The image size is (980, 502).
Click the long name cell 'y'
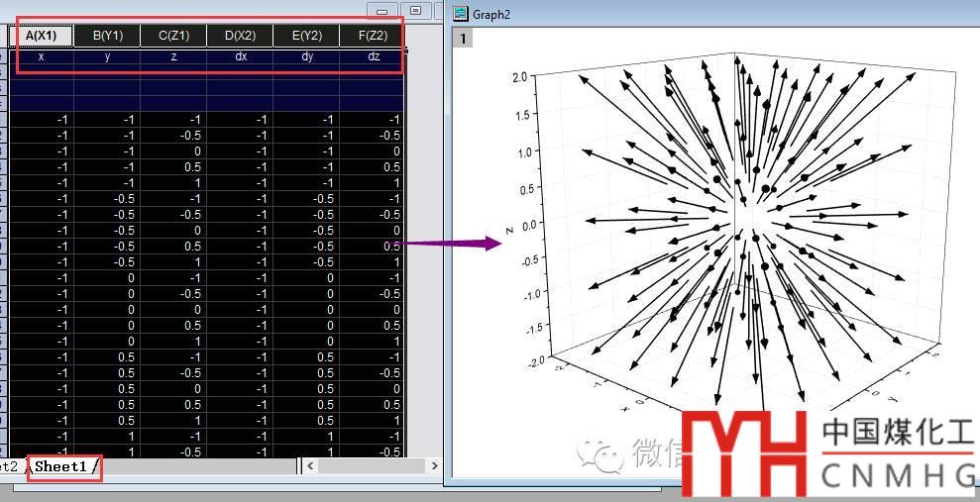pos(107,57)
